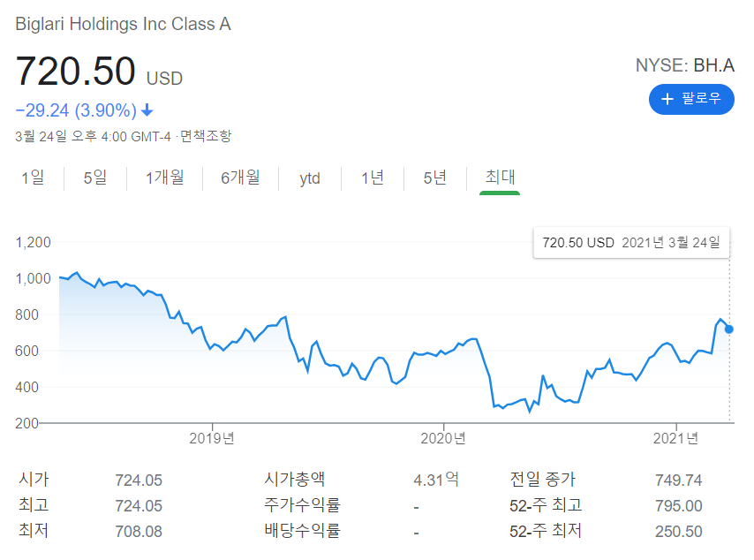
Task: Select the 최대 chart range
Action: (x=497, y=178)
